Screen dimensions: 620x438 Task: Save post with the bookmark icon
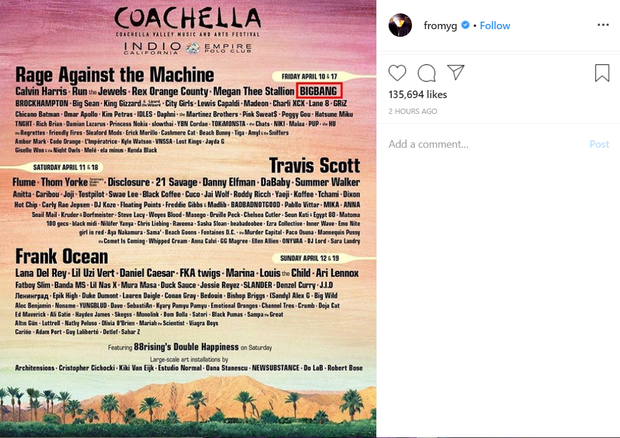[x=602, y=73]
